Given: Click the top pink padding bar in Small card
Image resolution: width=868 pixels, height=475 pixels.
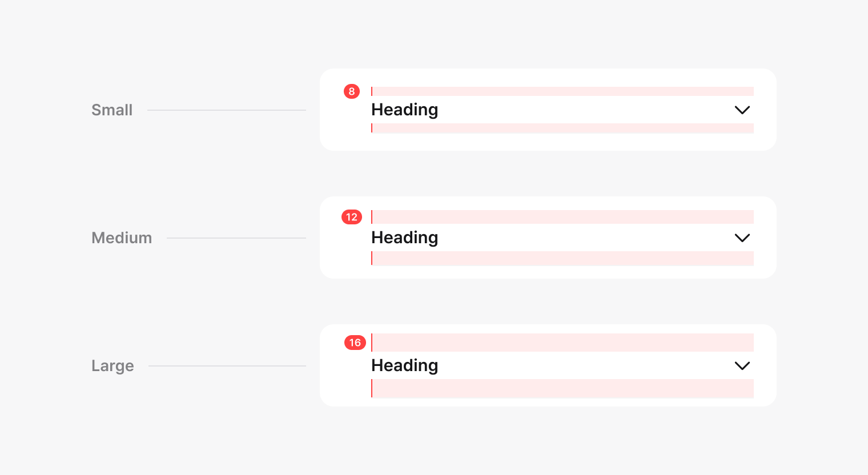Looking at the screenshot, I should pyautogui.click(x=562, y=91).
